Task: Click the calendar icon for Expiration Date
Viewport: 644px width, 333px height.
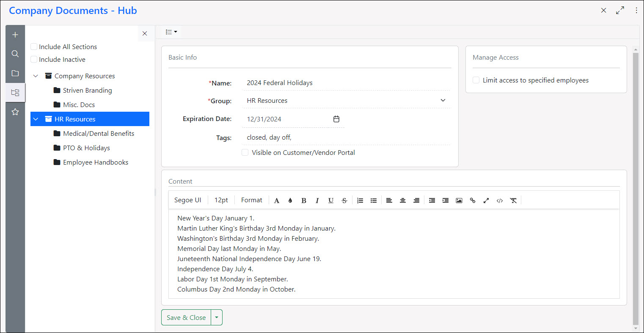Action: click(336, 119)
